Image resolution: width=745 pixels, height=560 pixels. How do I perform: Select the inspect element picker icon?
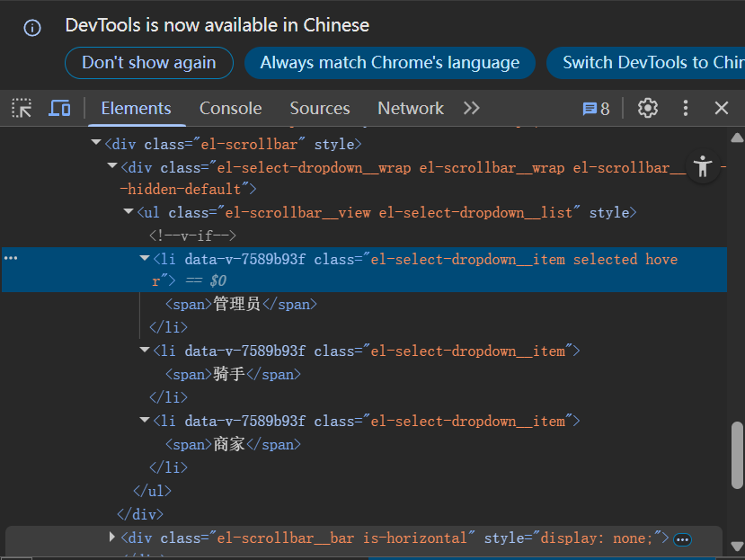click(x=22, y=109)
